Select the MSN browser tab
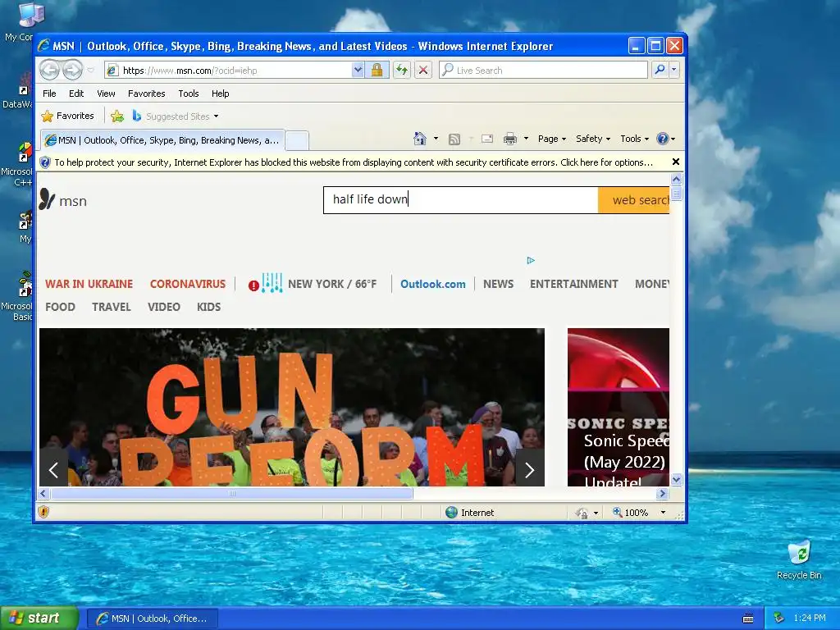Viewport: 840px width, 630px height. point(162,140)
